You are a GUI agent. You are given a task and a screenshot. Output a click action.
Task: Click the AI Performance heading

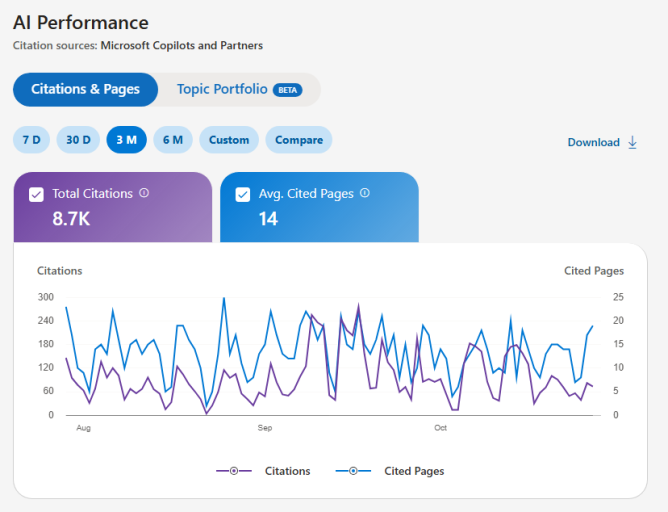81,23
